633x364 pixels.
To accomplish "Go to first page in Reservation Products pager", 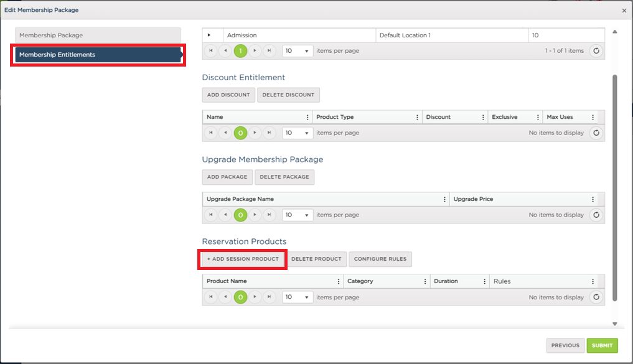I will [211, 297].
